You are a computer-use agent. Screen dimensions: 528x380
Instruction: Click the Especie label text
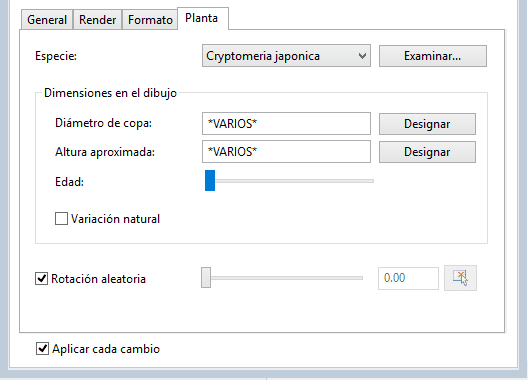pyautogui.click(x=56, y=56)
